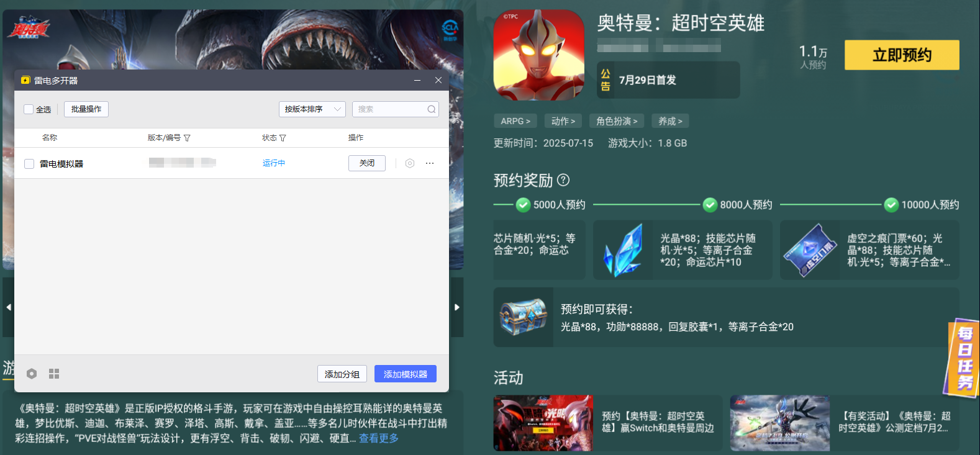Minimize the 雷电多开器 window
The image size is (980, 455).
coord(417,80)
